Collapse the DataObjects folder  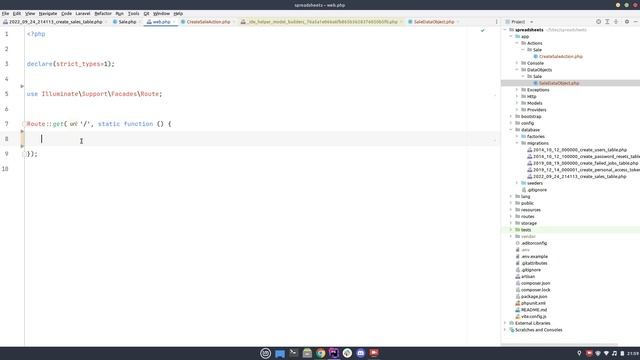pos(517,70)
